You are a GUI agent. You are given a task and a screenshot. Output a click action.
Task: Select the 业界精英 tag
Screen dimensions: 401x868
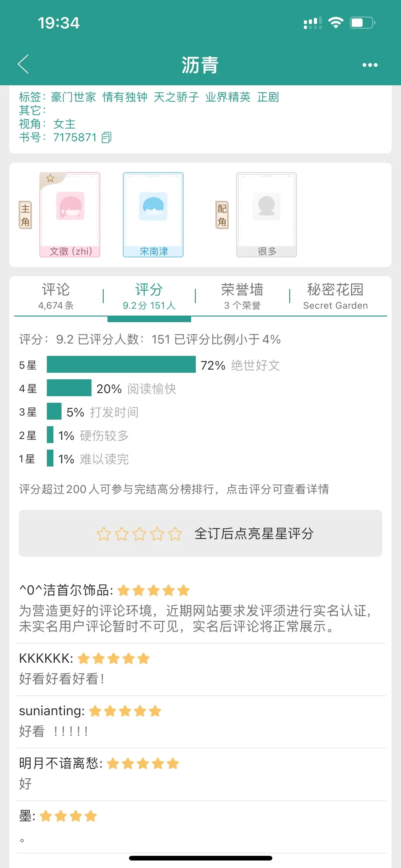click(228, 97)
